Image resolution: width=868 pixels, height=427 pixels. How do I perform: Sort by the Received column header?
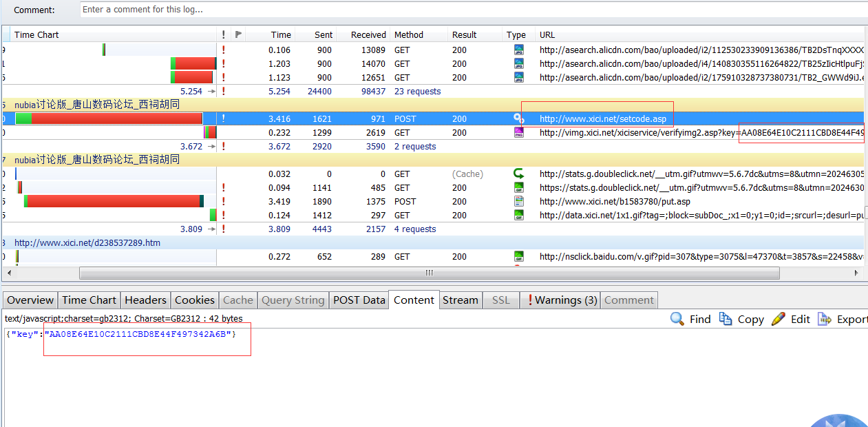pos(368,34)
